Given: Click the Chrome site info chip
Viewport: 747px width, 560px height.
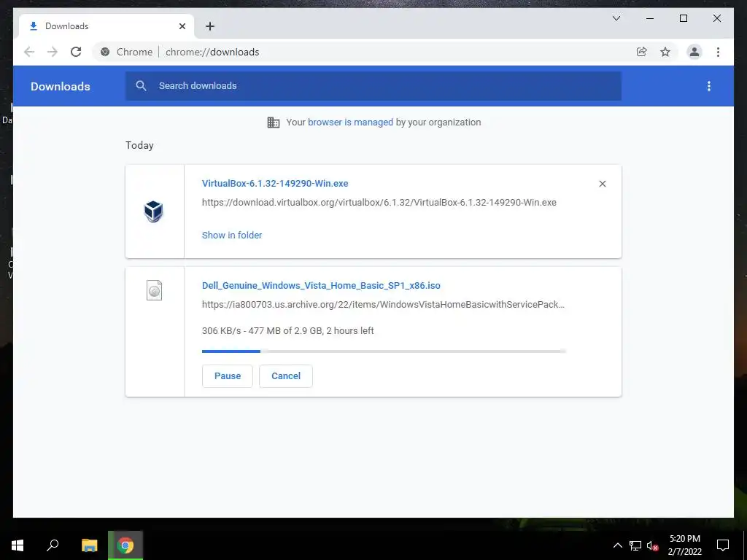Looking at the screenshot, I should point(126,52).
